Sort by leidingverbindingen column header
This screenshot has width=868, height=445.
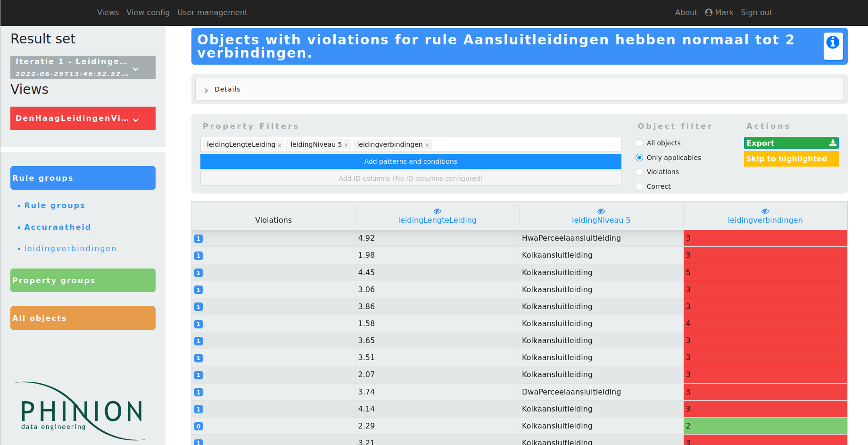pos(765,220)
